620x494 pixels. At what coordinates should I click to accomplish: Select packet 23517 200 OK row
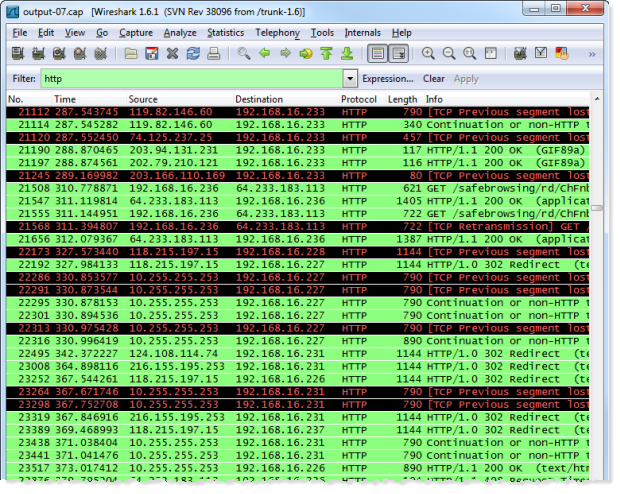click(x=298, y=468)
